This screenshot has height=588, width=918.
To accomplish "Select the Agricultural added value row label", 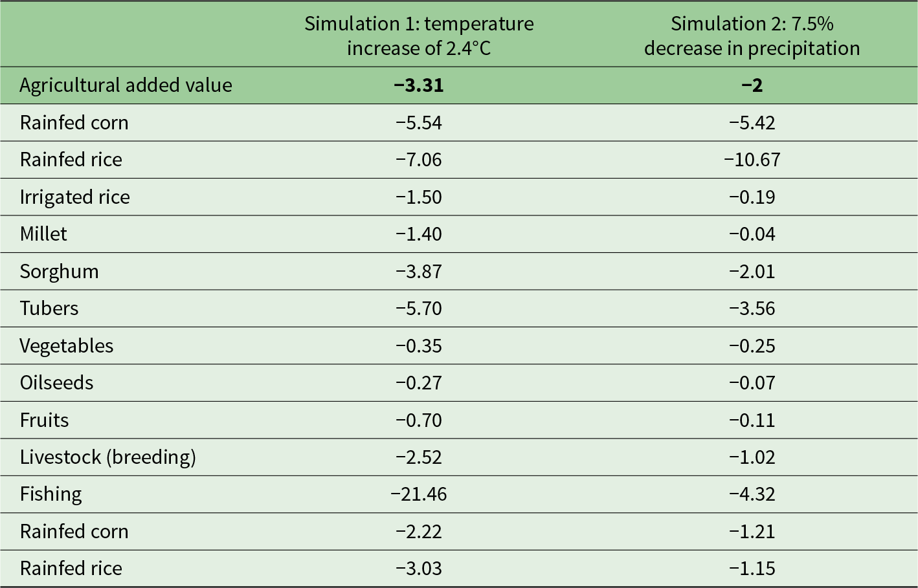I will 126,85.
